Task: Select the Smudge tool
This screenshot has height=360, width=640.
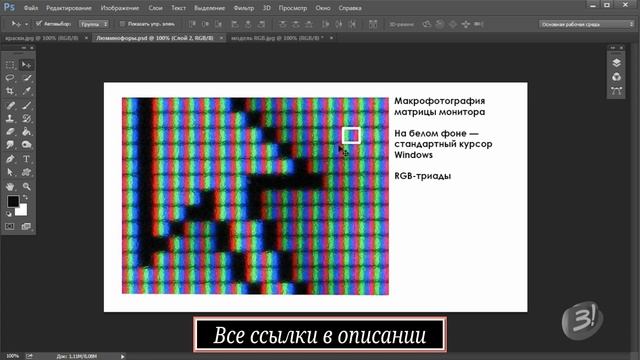Action: pyautogui.click(x=10, y=145)
